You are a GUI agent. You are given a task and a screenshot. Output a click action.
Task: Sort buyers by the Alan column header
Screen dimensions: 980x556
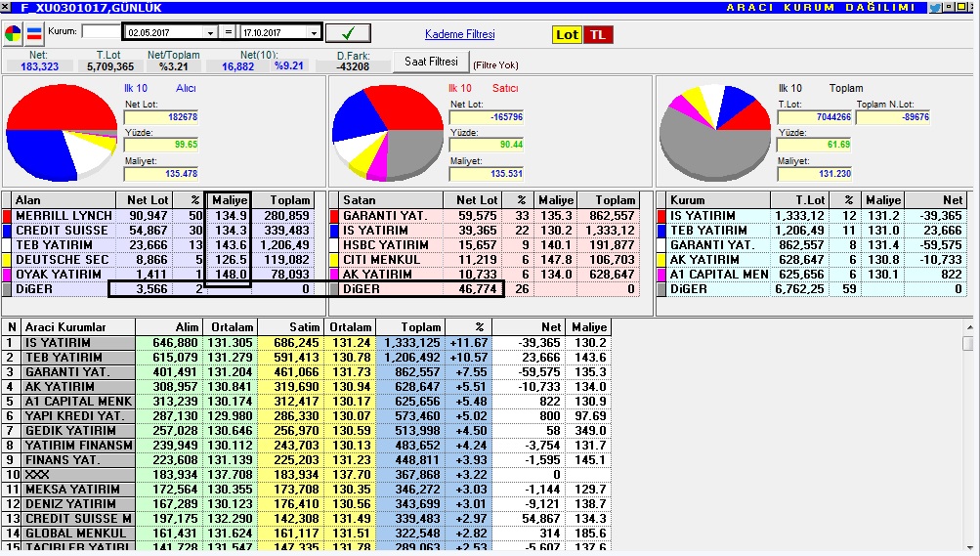[64, 200]
